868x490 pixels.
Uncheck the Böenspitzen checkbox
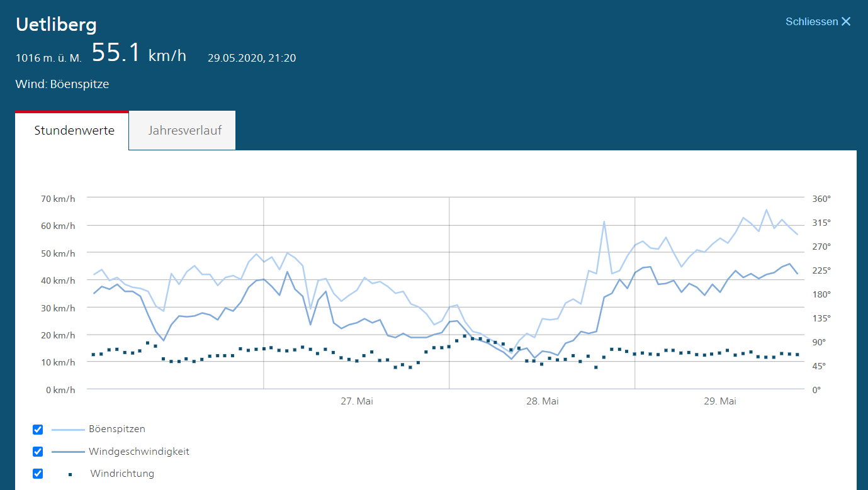(38, 430)
